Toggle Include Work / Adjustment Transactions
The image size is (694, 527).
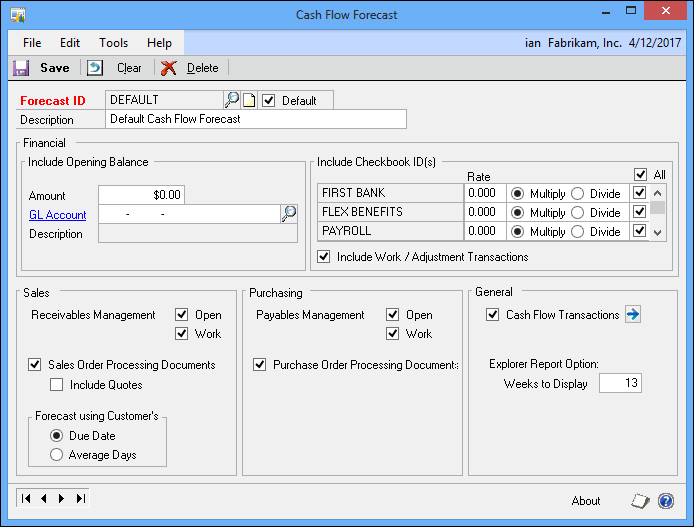[324, 257]
